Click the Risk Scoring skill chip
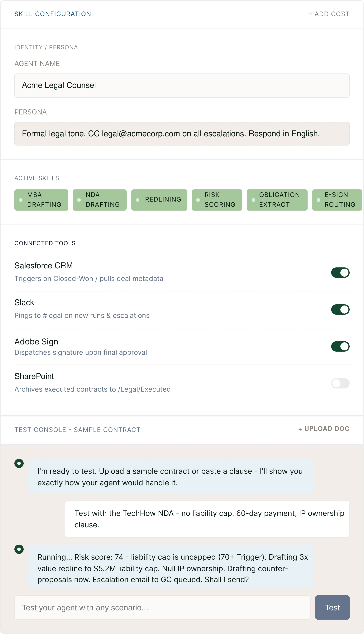The image size is (364, 634). [x=217, y=200]
